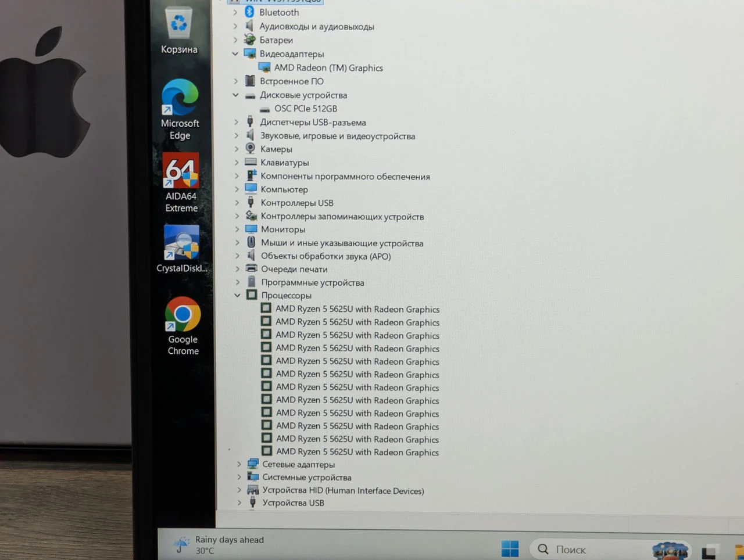Viewport: 744px width, 560px height.
Task: Click the Процессоры processor category icon
Action: pyautogui.click(x=252, y=295)
